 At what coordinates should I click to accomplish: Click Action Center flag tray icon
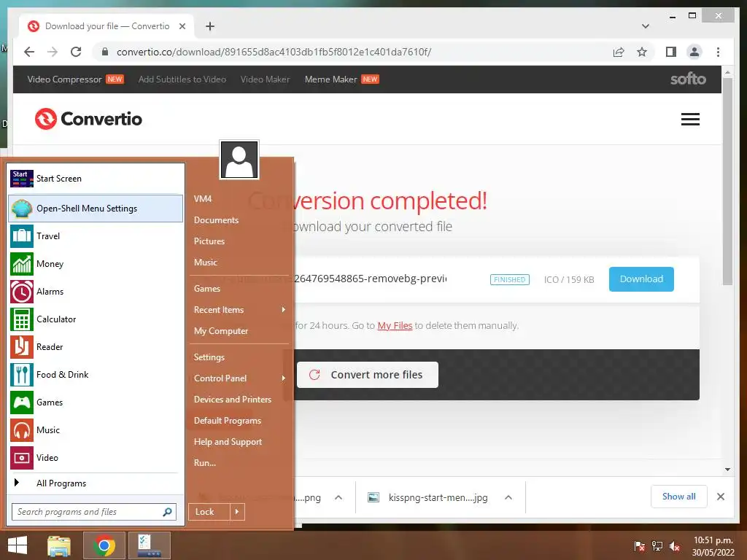click(640, 546)
